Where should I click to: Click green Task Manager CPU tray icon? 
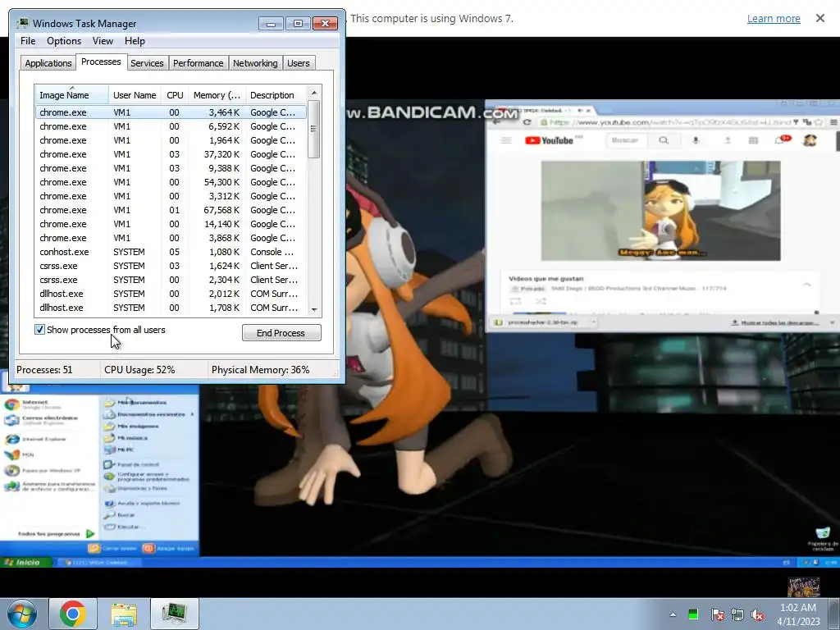click(x=692, y=614)
